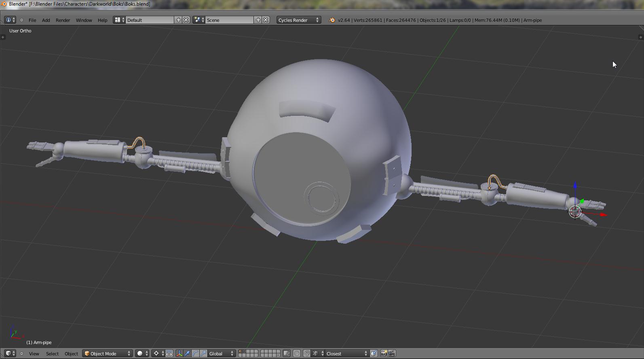Screen dimensions: 644x359
Task: Open the Object Mode dropdown
Action: (108, 353)
